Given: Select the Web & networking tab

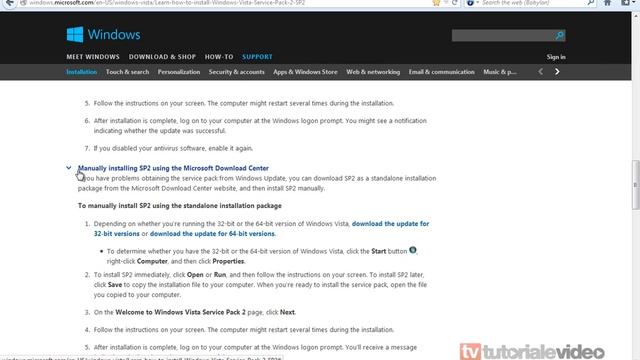Looking at the screenshot, I should [x=373, y=72].
